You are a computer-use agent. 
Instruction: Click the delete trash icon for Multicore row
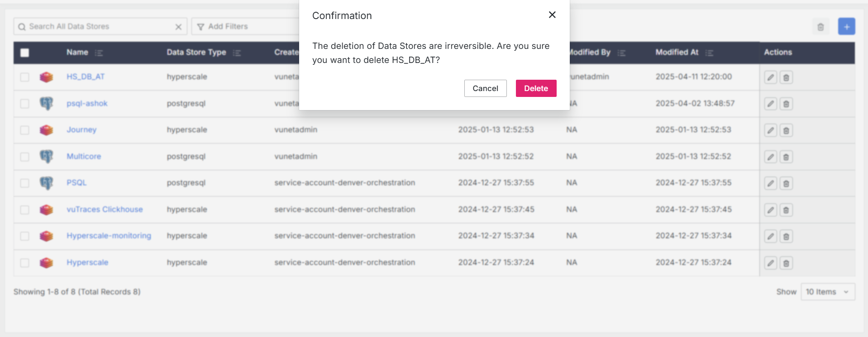[786, 157]
